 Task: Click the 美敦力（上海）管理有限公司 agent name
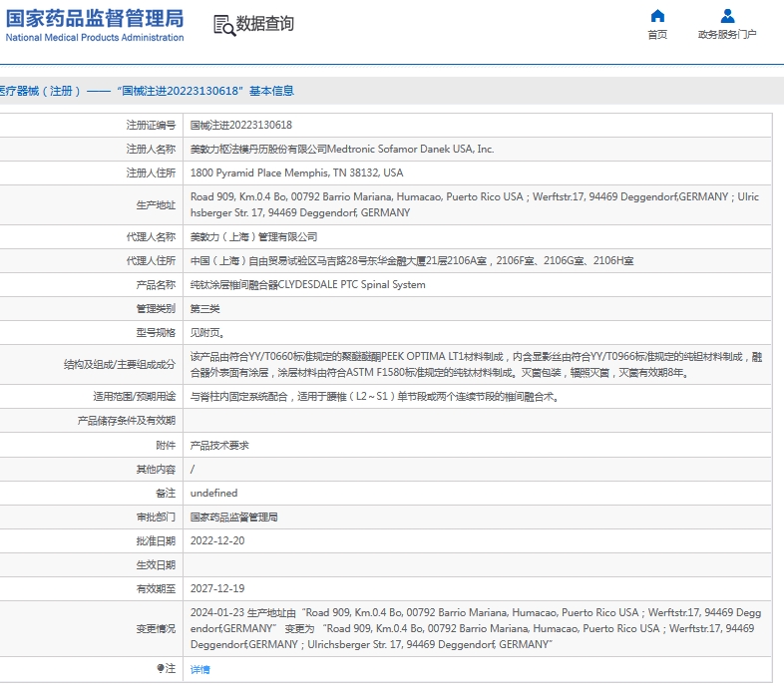[253, 236]
